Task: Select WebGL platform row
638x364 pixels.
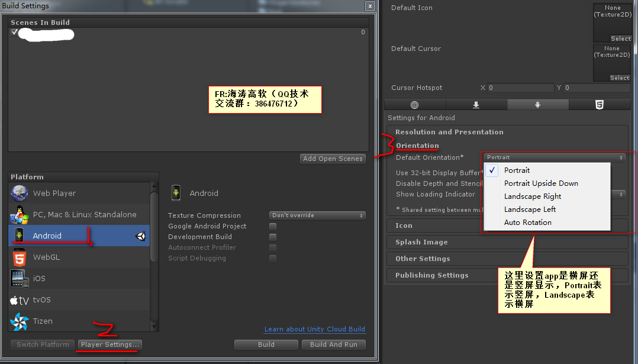Action: pos(79,257)
